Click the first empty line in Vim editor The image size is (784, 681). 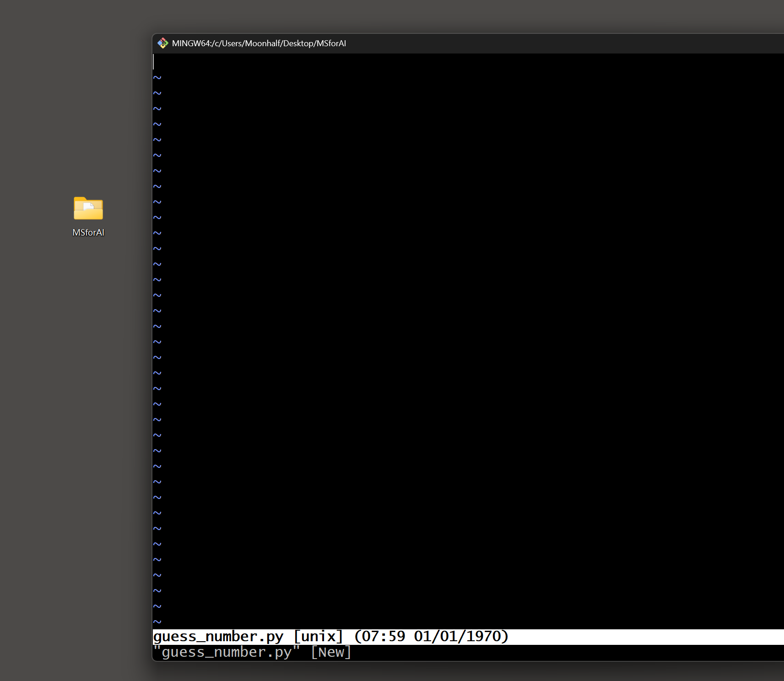coord(468,62)
